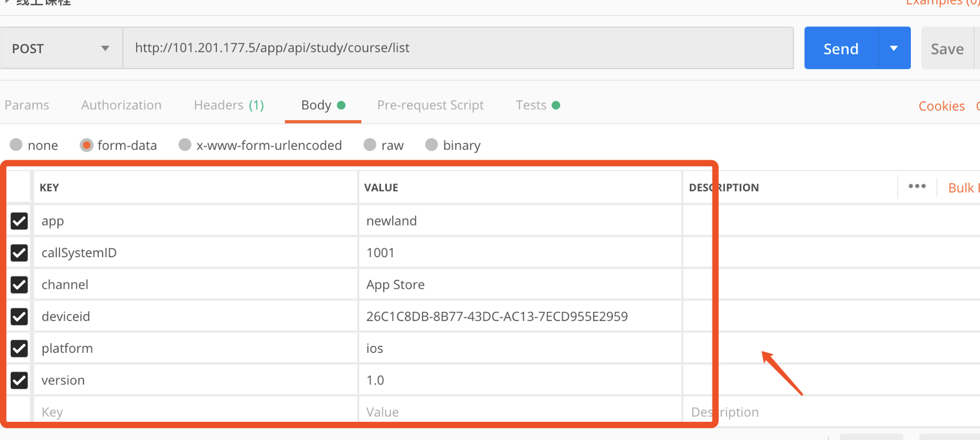
Task: Switch to the Headers (1) tab
Action: pyautogui.click(x=229, y=105)
